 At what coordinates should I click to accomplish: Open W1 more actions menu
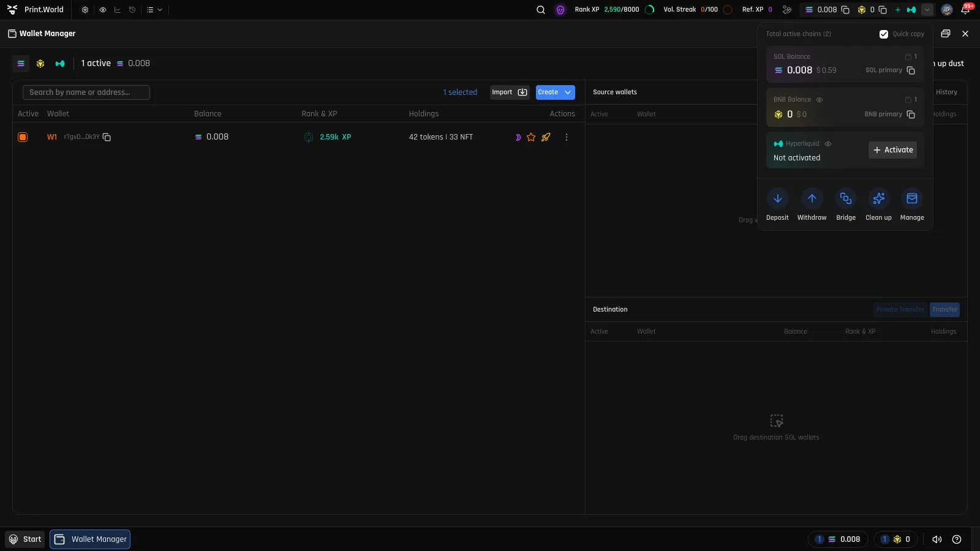tap(567, 137)
